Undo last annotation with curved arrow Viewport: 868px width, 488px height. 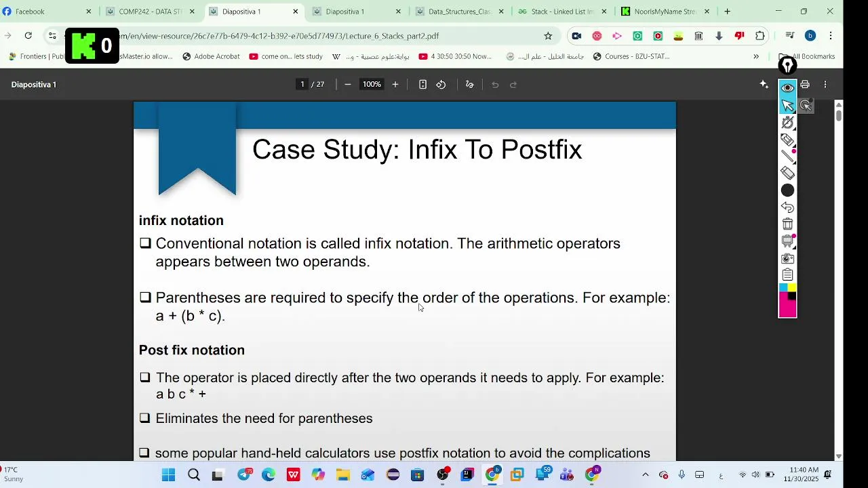(787, 207)
